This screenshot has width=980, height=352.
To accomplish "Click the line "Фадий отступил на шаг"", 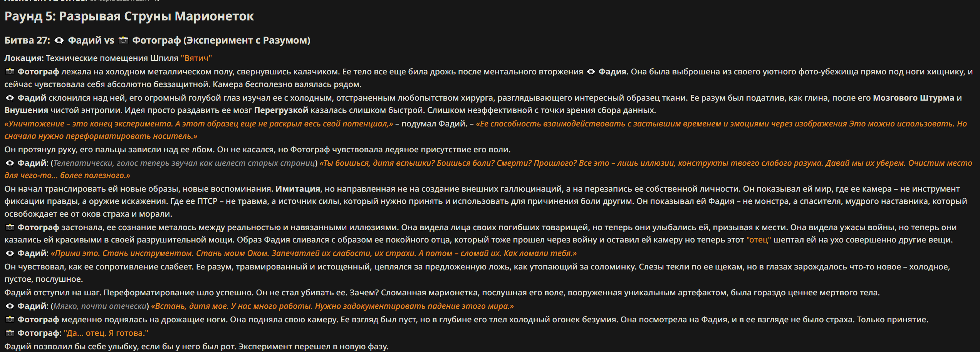I will pyautogui.click(x=442, y=293).
